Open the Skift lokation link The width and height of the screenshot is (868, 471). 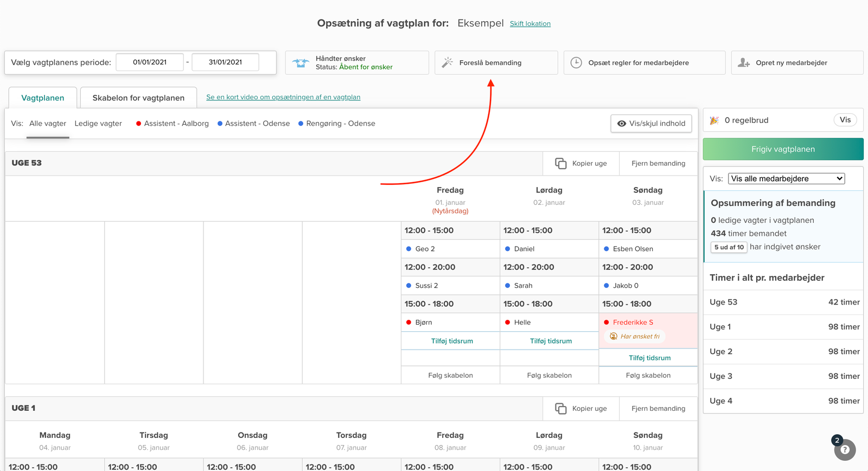click(530, 24)
